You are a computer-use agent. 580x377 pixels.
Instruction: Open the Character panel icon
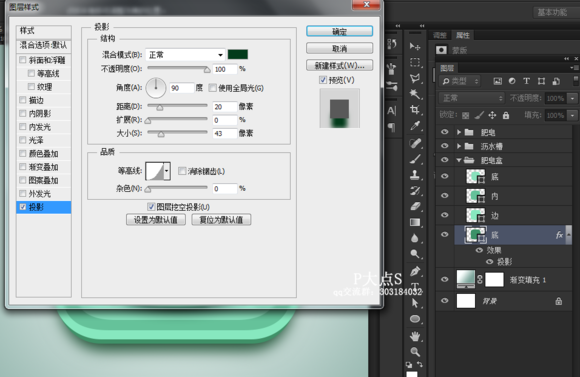coord(391,111)
